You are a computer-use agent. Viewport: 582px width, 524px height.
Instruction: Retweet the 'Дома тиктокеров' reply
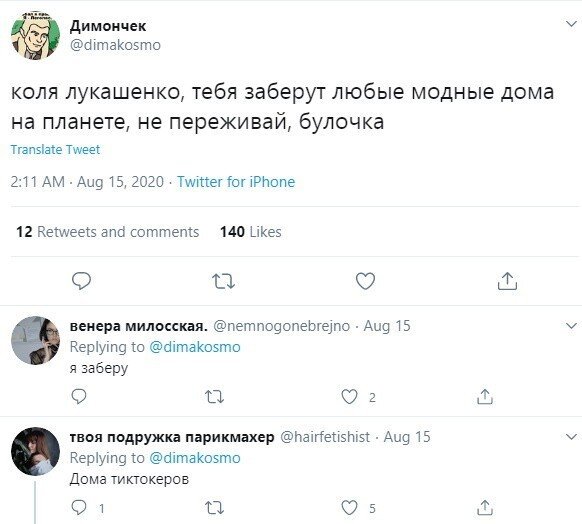[x=215, y=508]
